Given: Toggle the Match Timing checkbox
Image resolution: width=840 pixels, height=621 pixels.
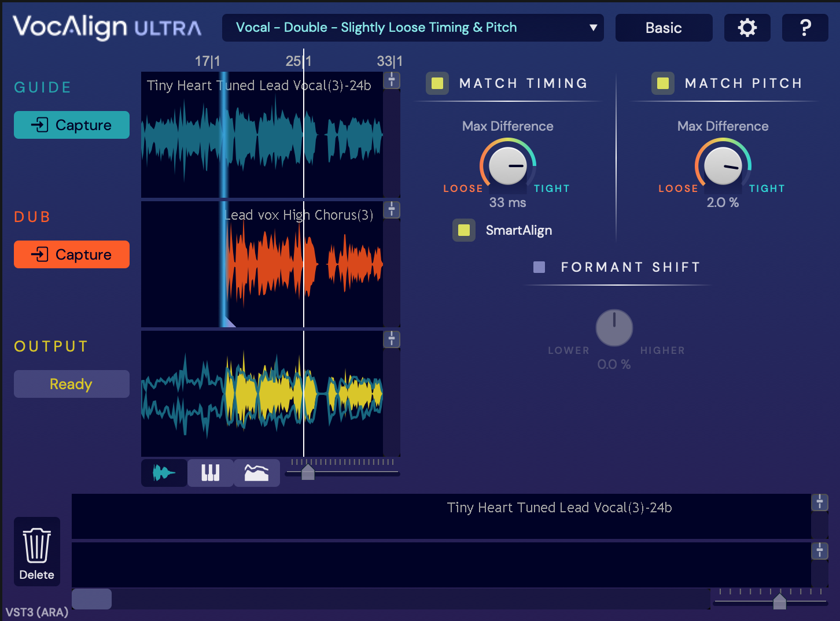Looking at the screenshot, I should click(x=437, y=83).
